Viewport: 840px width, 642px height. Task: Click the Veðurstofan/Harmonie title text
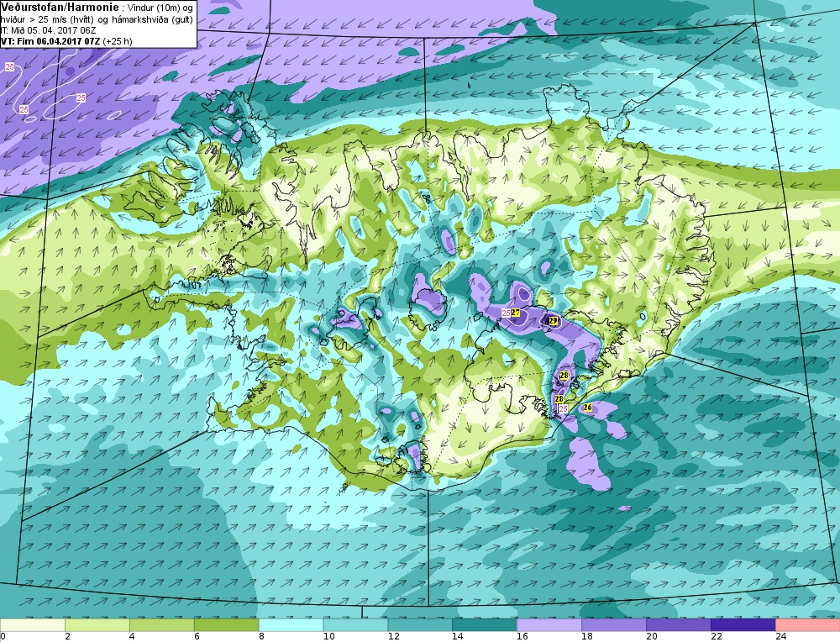[60, 7]
